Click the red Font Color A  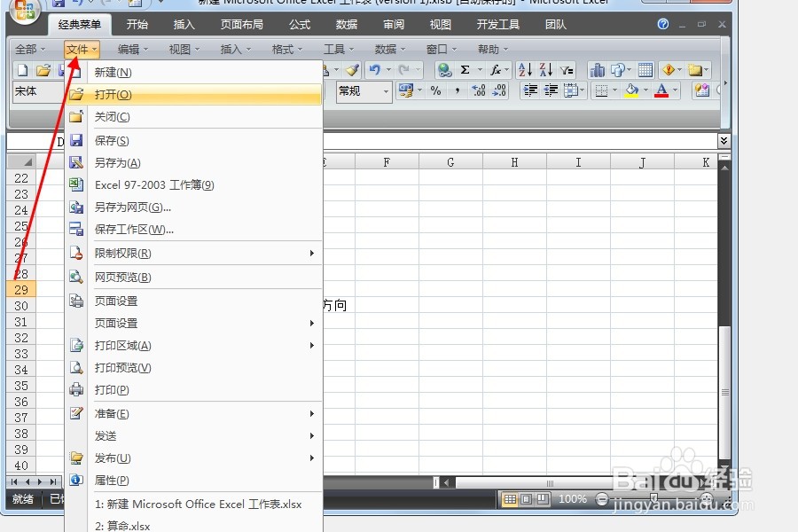[x=661, y=90]
